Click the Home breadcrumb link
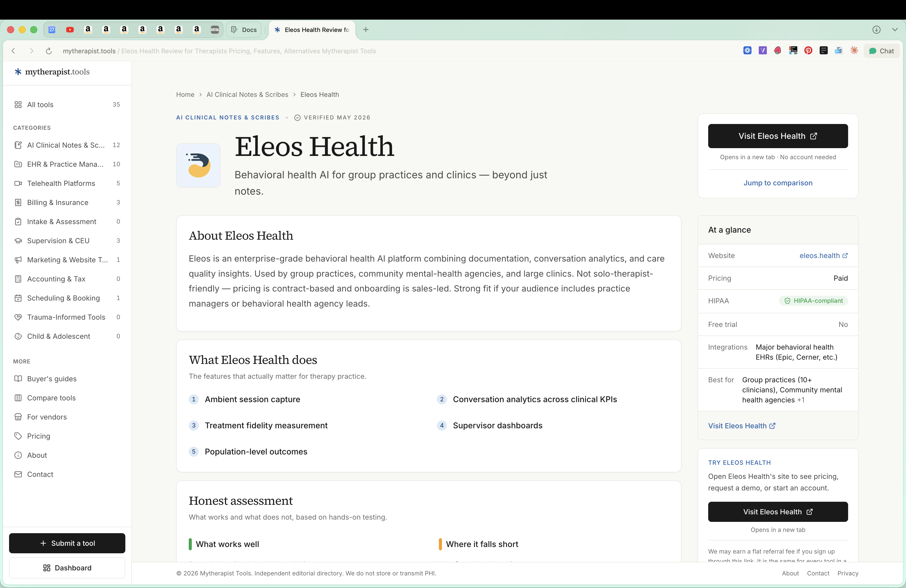This screenshot has height=588, width=906. point(185,94)
